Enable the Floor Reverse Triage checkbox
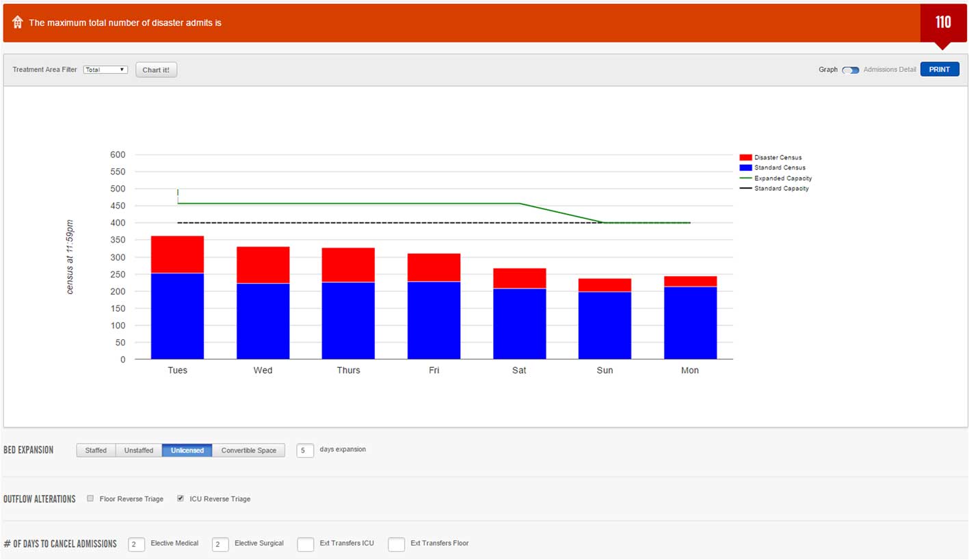 pyautogui.click(x=90, y=498)
